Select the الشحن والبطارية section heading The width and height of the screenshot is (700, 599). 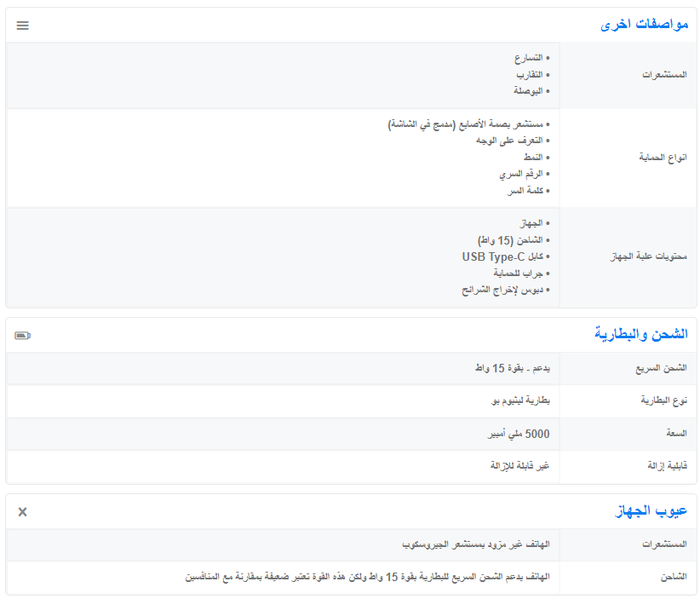pyautogui.click(x=640, y=335)
